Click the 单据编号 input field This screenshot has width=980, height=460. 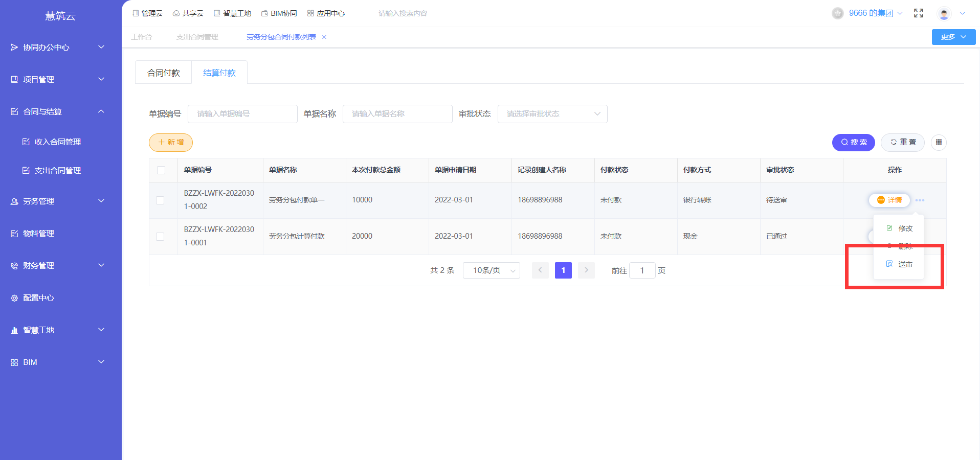coord(242,114)
